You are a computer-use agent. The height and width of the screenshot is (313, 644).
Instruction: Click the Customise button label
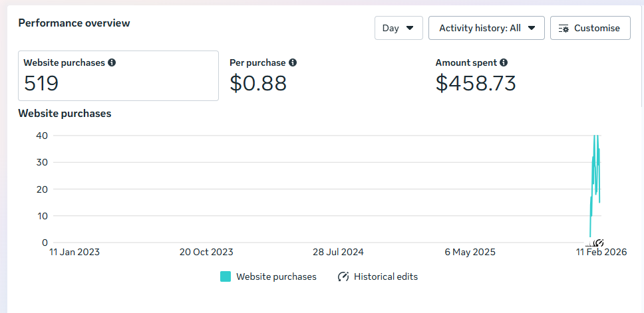[597, 28]
